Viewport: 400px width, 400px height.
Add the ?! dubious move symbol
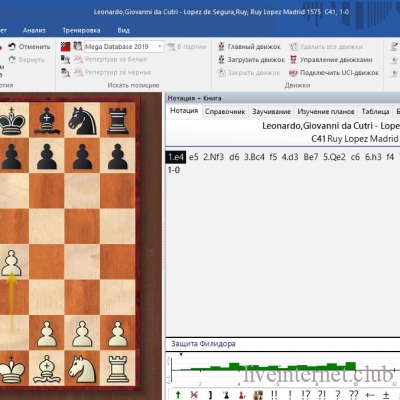(x=321, y=395)
